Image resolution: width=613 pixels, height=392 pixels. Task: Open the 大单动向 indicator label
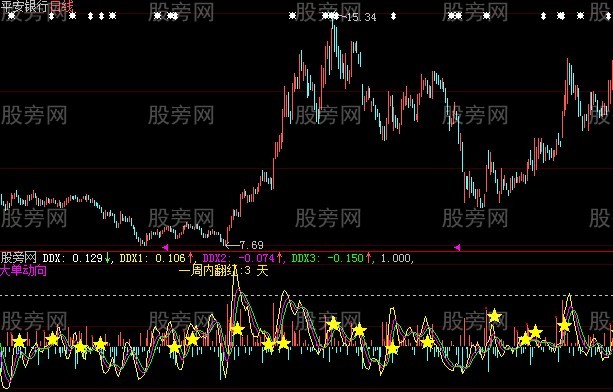point(23,270)
